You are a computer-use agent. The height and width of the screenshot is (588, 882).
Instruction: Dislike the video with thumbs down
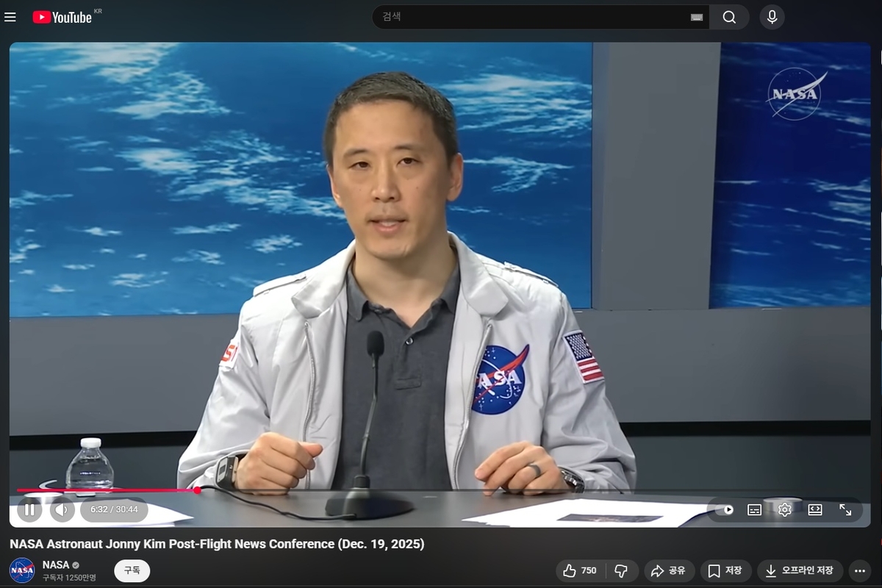pyautogui.click(x=621, y=570)
